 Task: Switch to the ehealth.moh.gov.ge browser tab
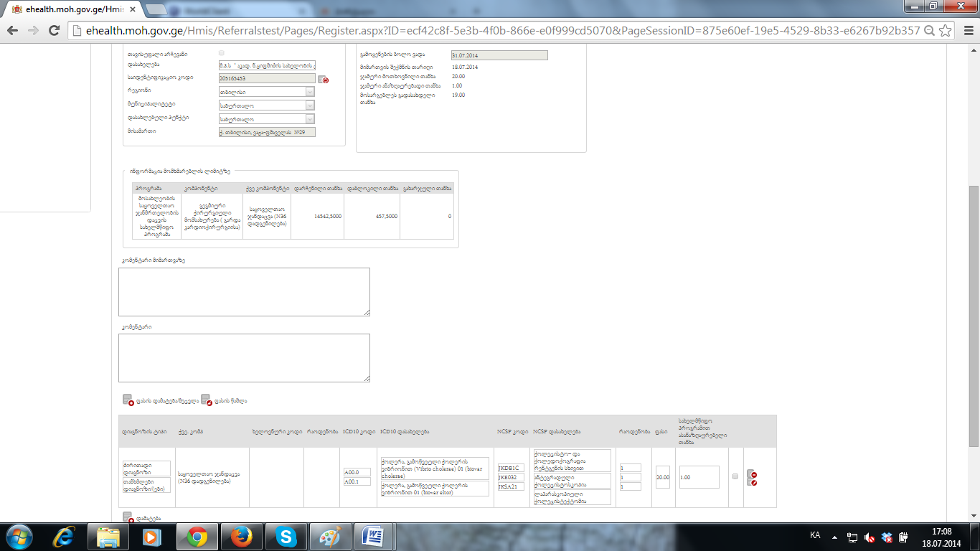(x=72, y=10)
